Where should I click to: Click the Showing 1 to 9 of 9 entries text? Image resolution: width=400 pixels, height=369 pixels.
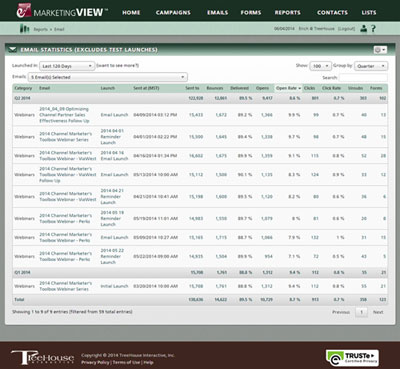(x=72, y=312)
